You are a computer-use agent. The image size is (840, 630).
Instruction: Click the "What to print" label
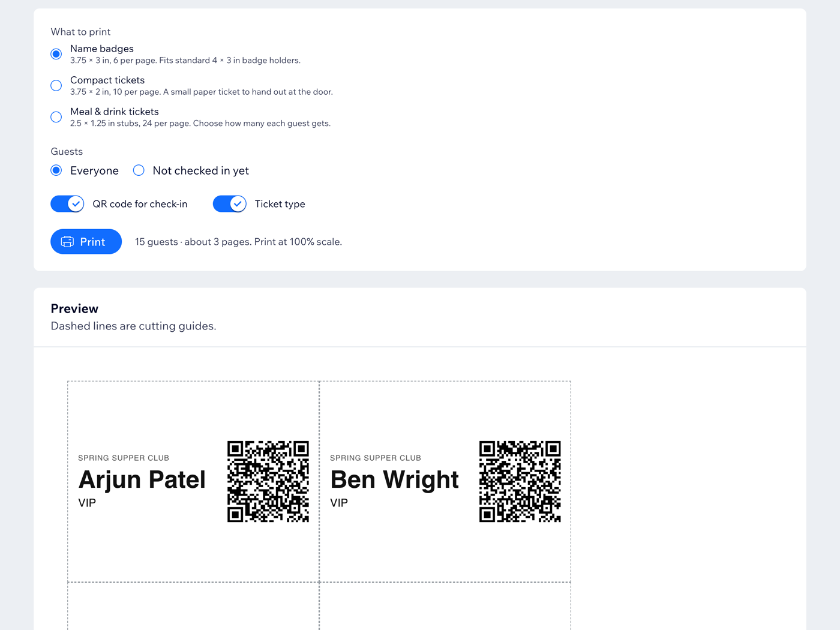(x=80, y=32)
